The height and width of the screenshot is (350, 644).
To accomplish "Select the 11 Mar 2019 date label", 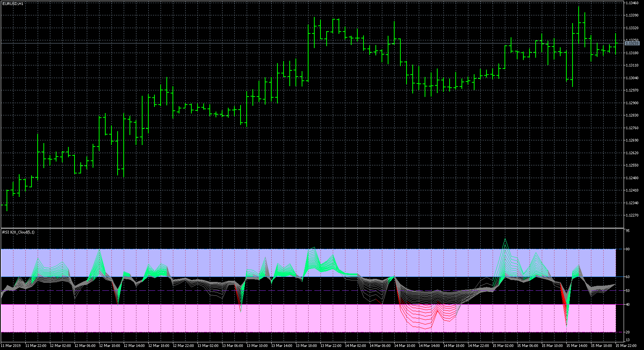I will (x=11, y=346).
